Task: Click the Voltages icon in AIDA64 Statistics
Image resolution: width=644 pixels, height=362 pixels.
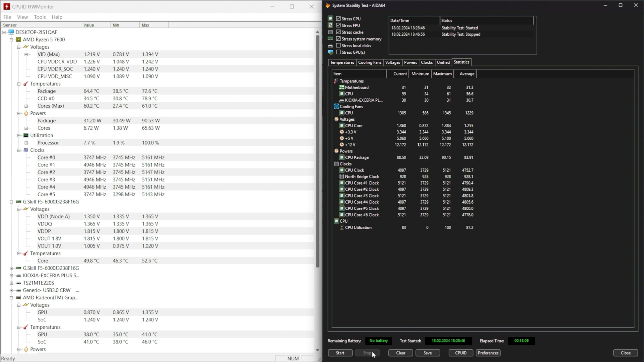Action: pos(336,119)
